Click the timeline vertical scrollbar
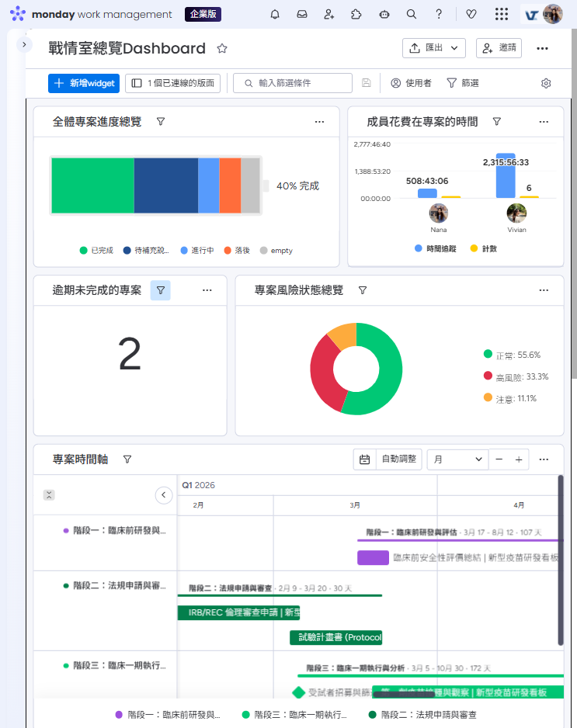This screenshot has width=577, height=728. coord(560,560)
